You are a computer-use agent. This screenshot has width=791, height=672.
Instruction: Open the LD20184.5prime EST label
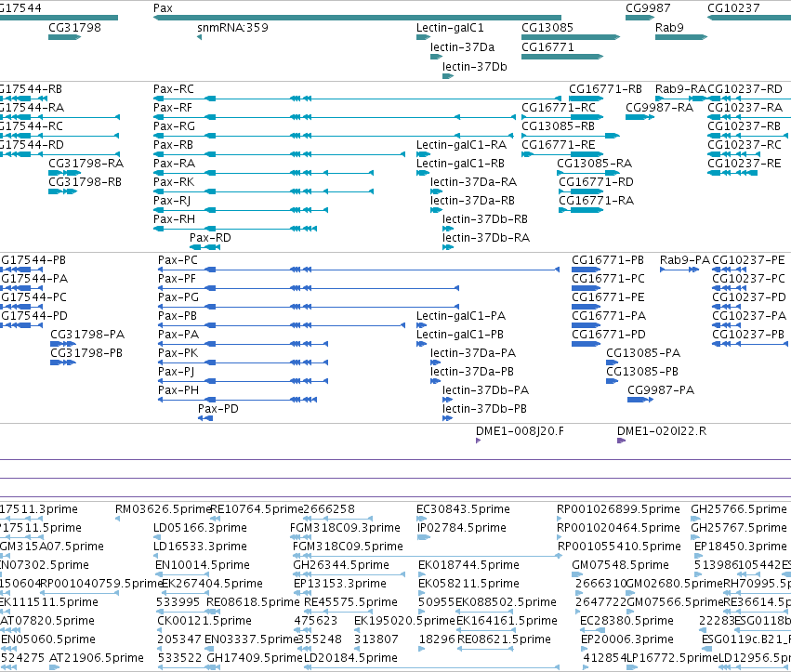tap(350, 658)
